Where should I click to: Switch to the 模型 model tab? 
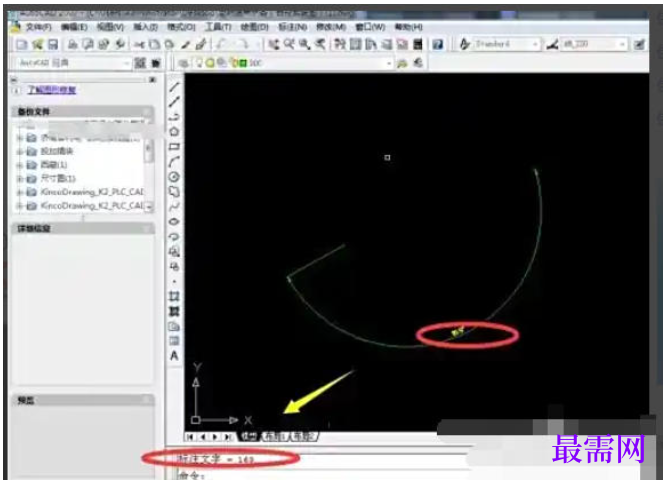249,436
